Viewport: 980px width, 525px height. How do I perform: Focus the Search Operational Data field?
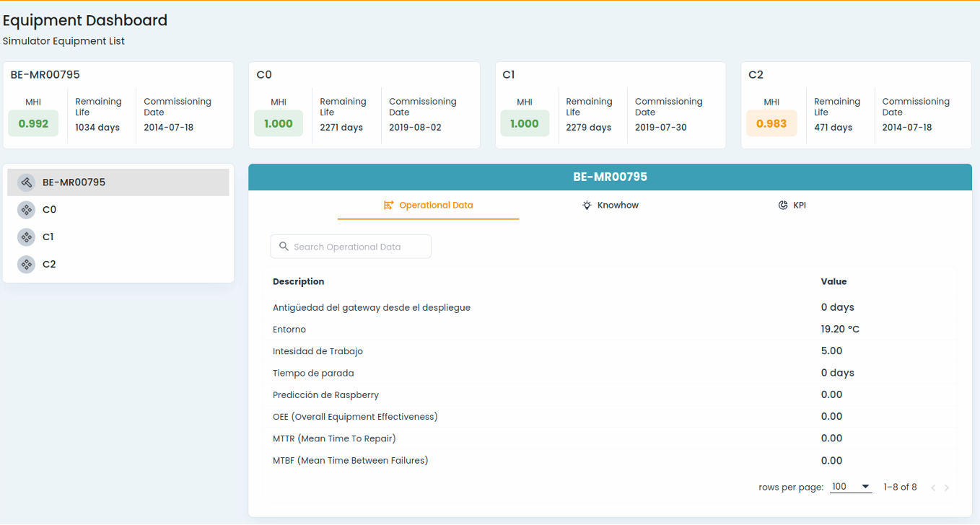click(x=351, y=247)
